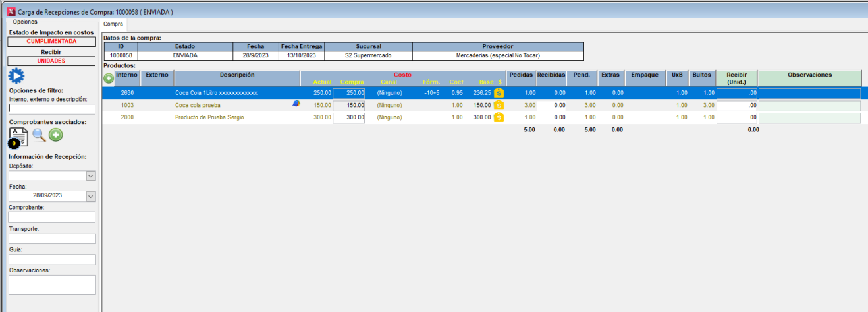Click the UNIDADES receive mode button
The image size is (868, 312).
pos(52,61)
